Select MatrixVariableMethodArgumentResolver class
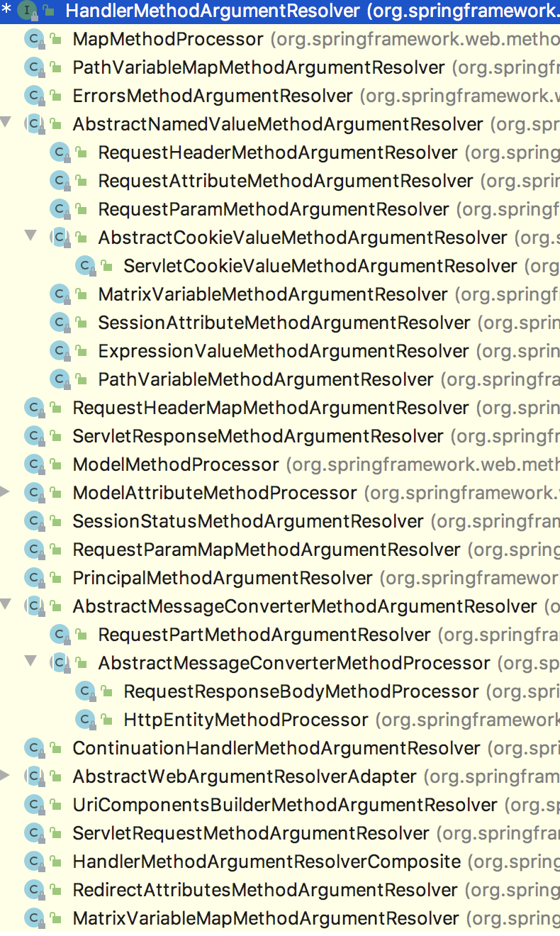 click(273, 294)
